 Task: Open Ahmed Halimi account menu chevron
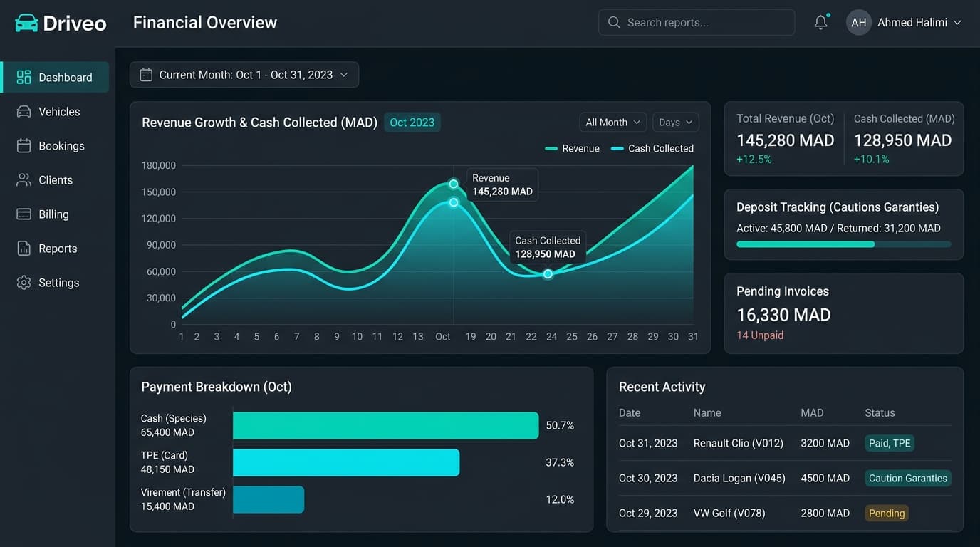[957, 23]
